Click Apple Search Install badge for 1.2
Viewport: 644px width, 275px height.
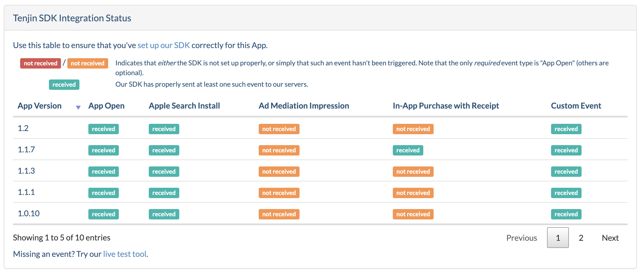[164, 129]
